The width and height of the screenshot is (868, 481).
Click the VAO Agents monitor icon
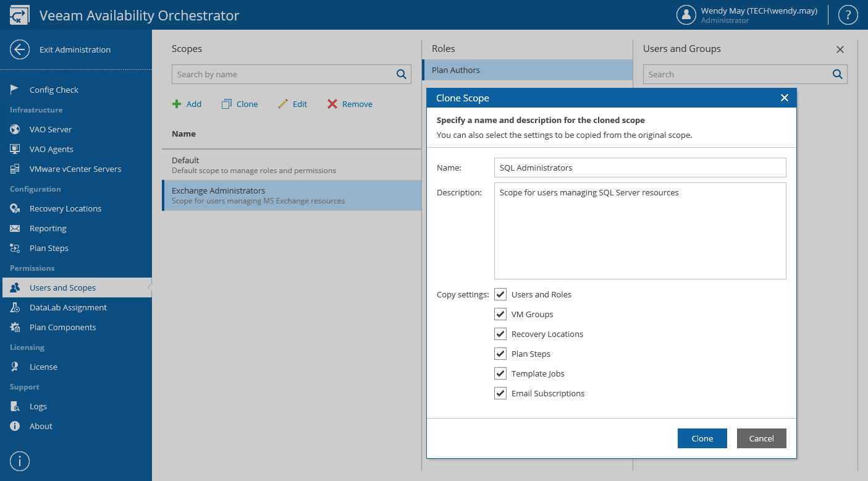coord(15,149)
